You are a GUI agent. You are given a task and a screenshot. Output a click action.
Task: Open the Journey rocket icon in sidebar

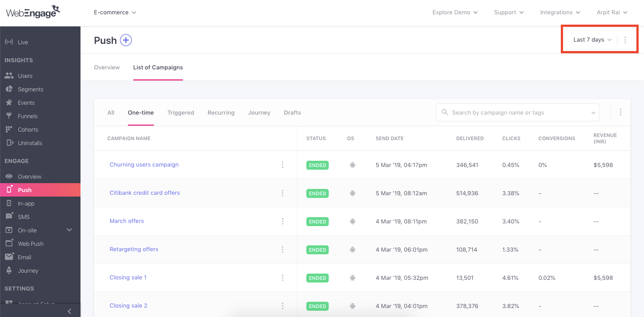[x=9, y=270]
